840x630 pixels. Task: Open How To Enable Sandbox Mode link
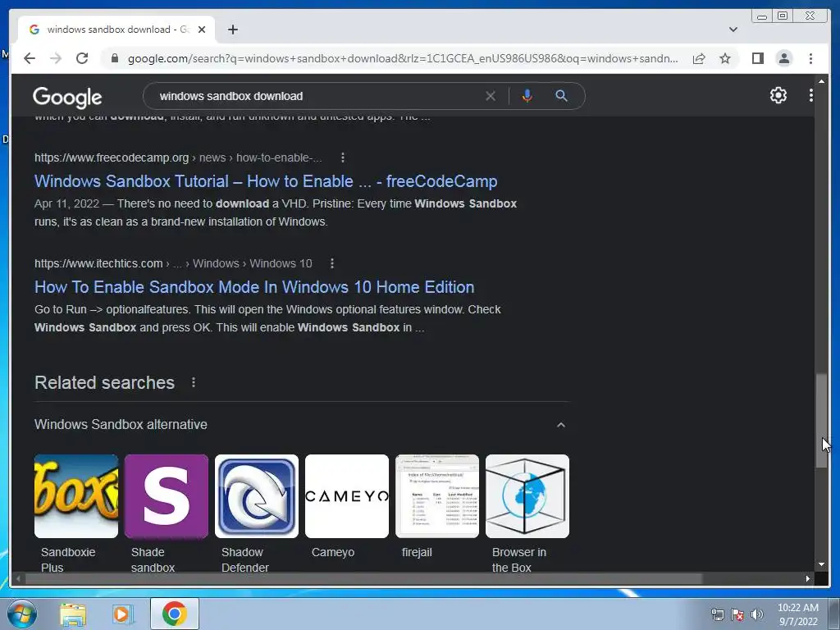tap(254, 286)
